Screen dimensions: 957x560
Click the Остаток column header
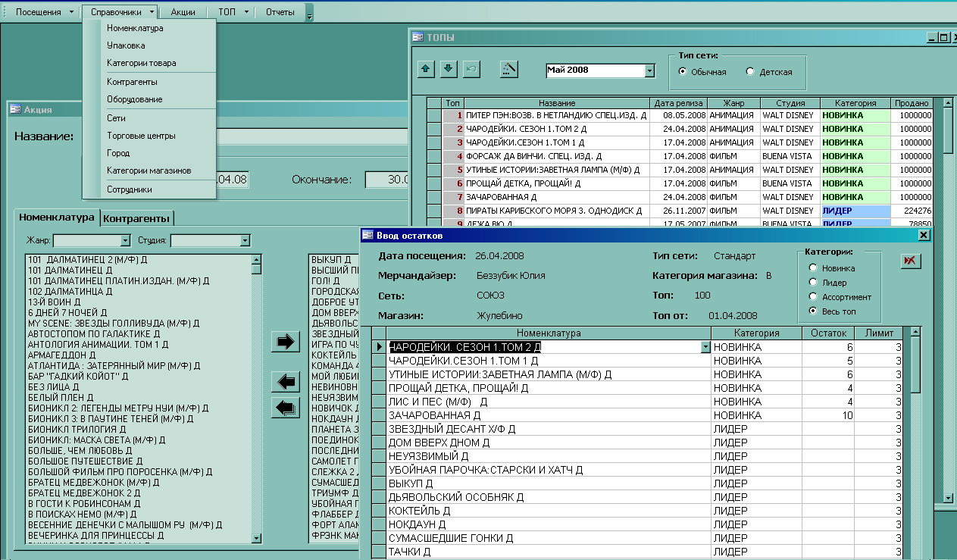(x=828, y=333)
